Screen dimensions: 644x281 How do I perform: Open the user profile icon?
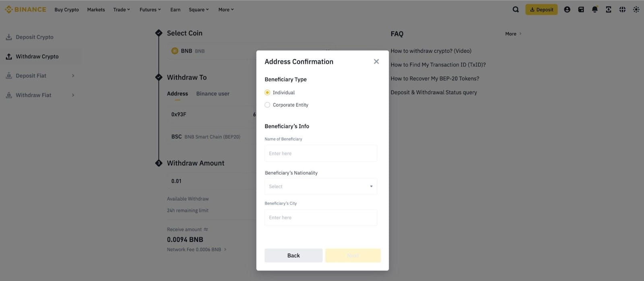click(x=567, y=9)
